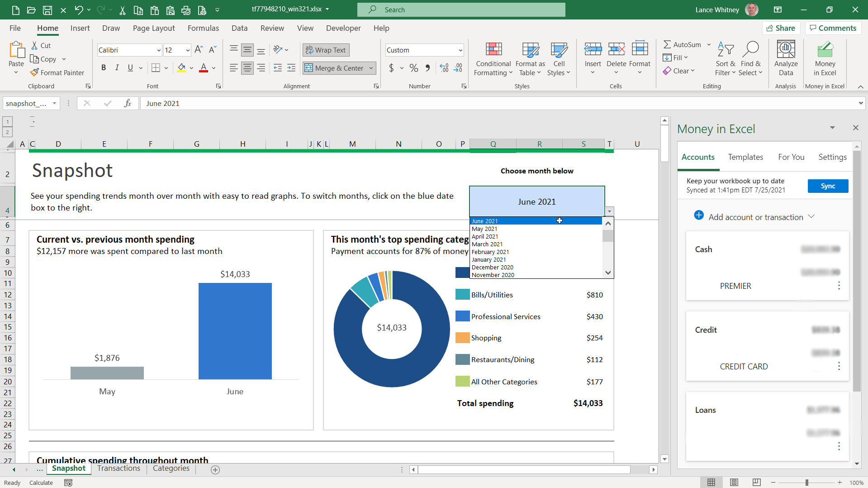Image resolution: width=868 pixels, height=488 pixels.
Task: Apply the yellow Fill Color bucket
Action: 181,68
